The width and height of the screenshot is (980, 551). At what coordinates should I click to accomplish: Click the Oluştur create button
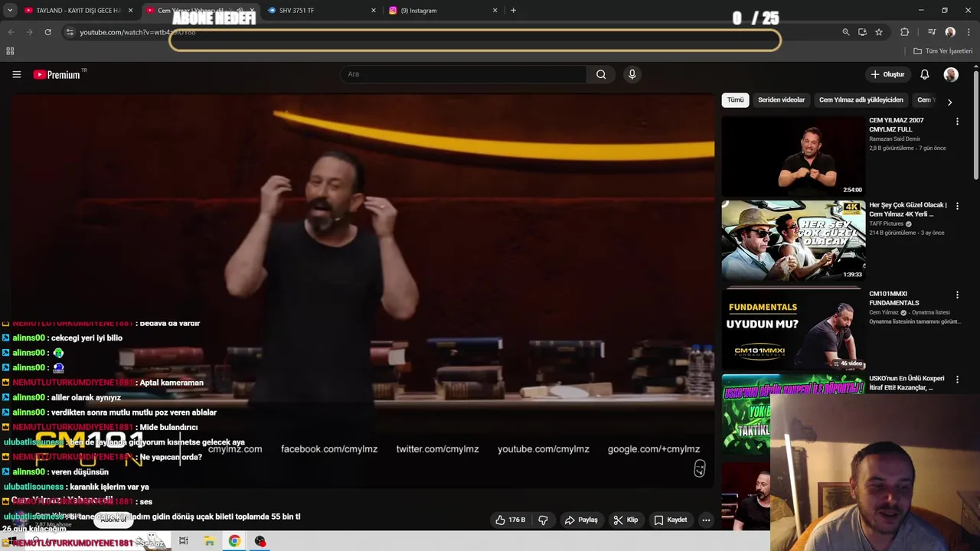887,74
